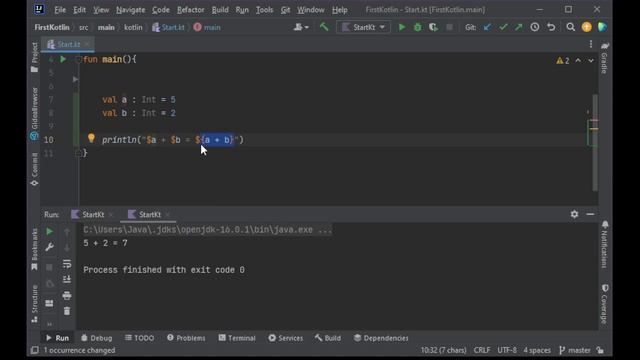Open the Structure tool window

click(35, 304)
